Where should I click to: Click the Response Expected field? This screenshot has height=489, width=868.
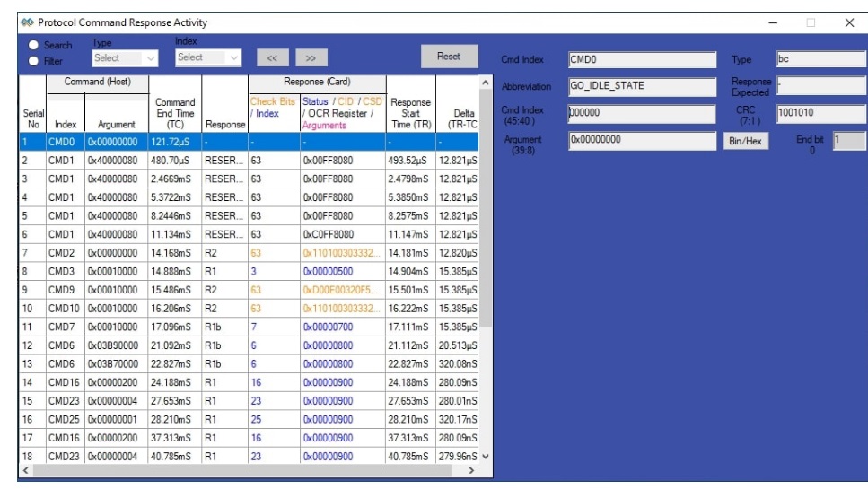point(821,86)
